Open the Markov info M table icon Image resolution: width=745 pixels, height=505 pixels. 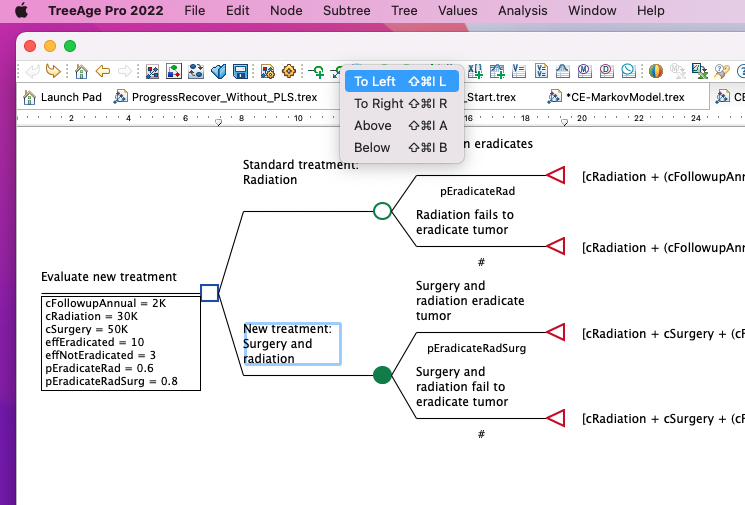(584, 71)
